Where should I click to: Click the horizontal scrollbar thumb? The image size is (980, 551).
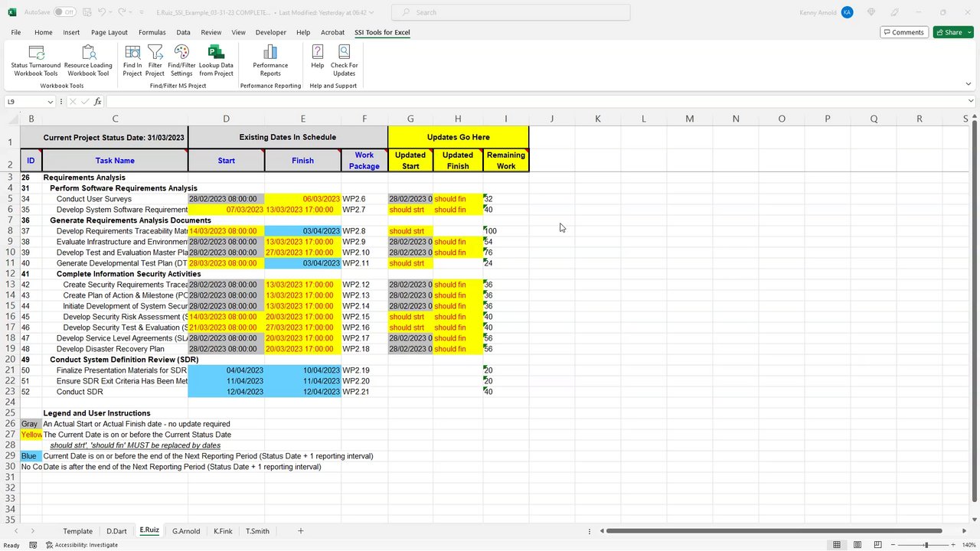(x=774, y=531)
